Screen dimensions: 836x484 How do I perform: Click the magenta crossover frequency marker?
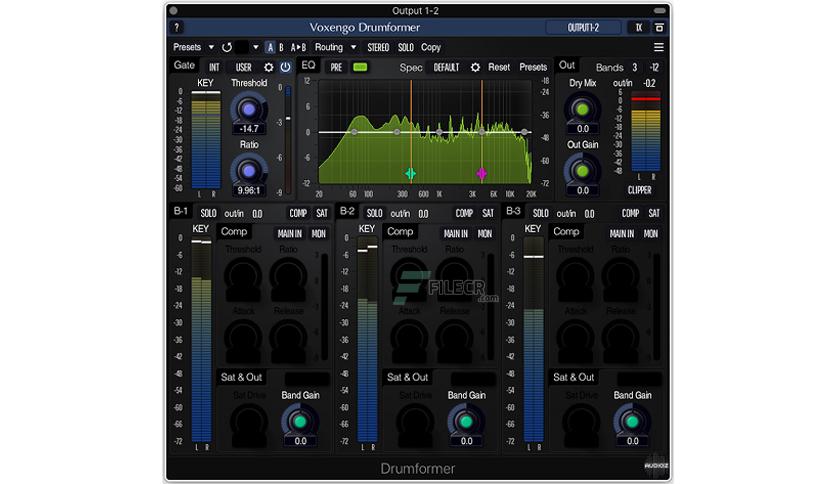click(481, 173)
